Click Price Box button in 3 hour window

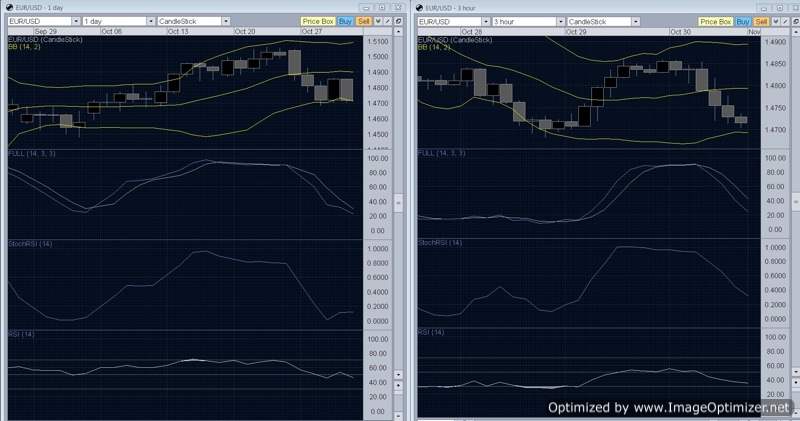(715, 22)
